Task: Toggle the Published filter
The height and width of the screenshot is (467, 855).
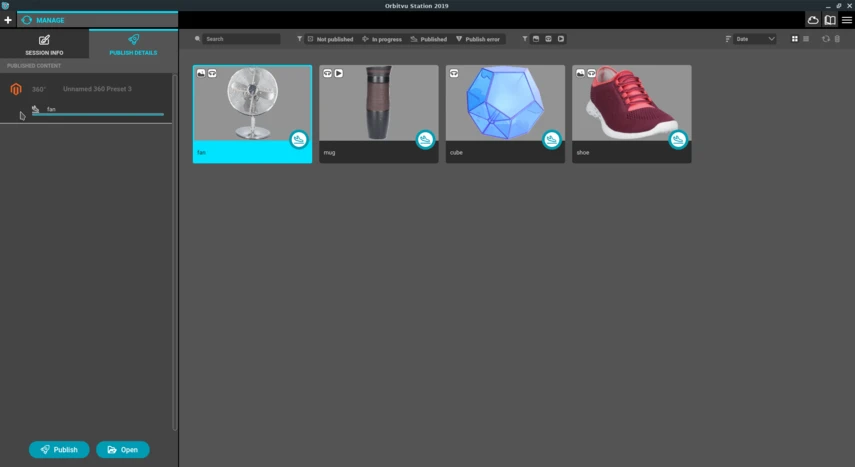Action: pyautogui.click(x=429, y=39)
